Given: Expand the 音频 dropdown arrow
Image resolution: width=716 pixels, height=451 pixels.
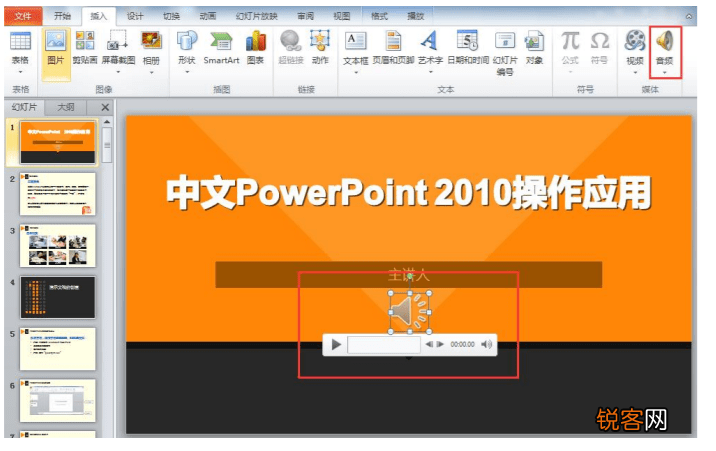Looking at the screenshot, I should pos(665,73).
